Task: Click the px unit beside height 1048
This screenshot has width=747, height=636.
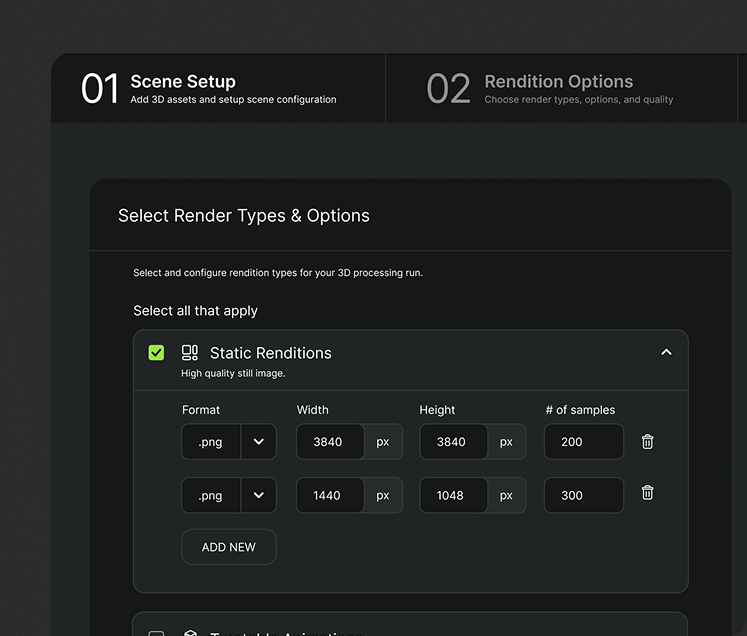Action: coord(506,495)
